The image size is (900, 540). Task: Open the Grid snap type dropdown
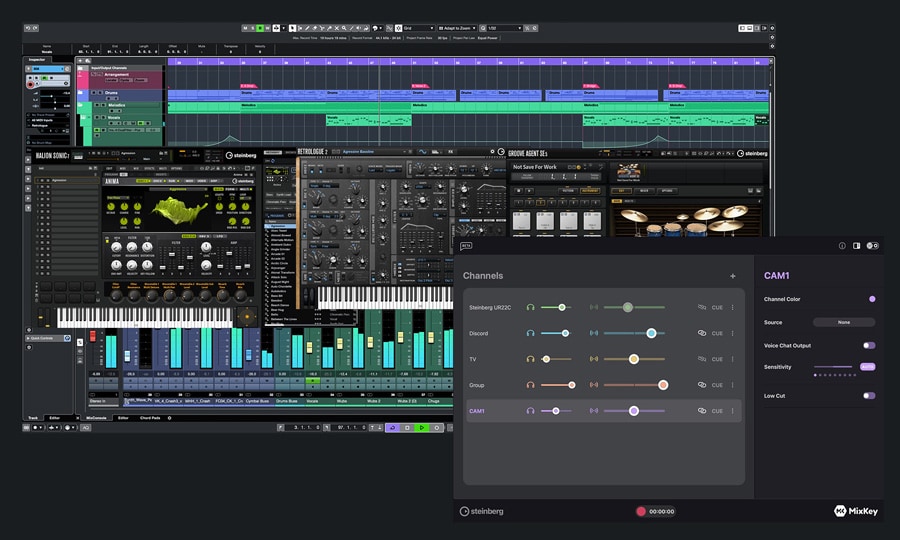pyautogui.click(x=418, y=28)
